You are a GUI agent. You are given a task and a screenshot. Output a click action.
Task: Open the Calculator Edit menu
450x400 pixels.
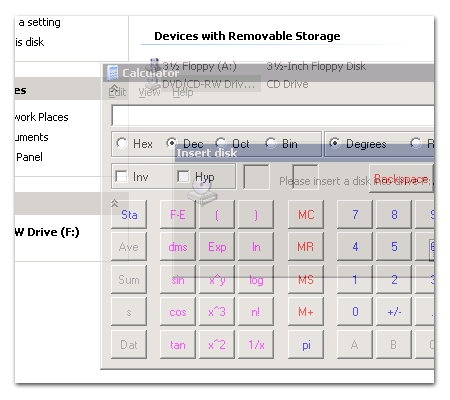pyautogui.click(x=117, y=92)
